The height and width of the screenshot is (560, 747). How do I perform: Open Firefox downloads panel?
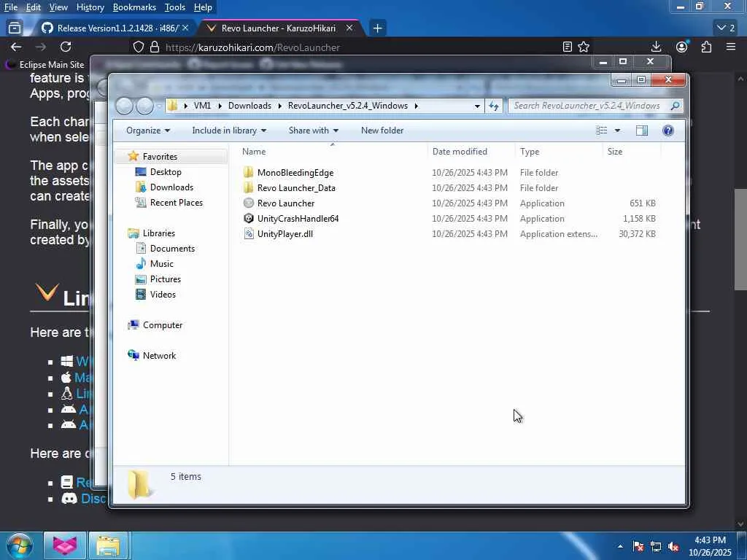click(656, 47)
